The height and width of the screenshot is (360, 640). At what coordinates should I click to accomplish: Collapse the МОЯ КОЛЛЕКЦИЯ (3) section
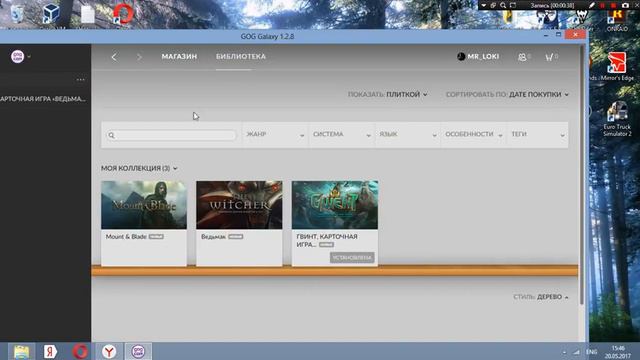click(x=139, y=168)
